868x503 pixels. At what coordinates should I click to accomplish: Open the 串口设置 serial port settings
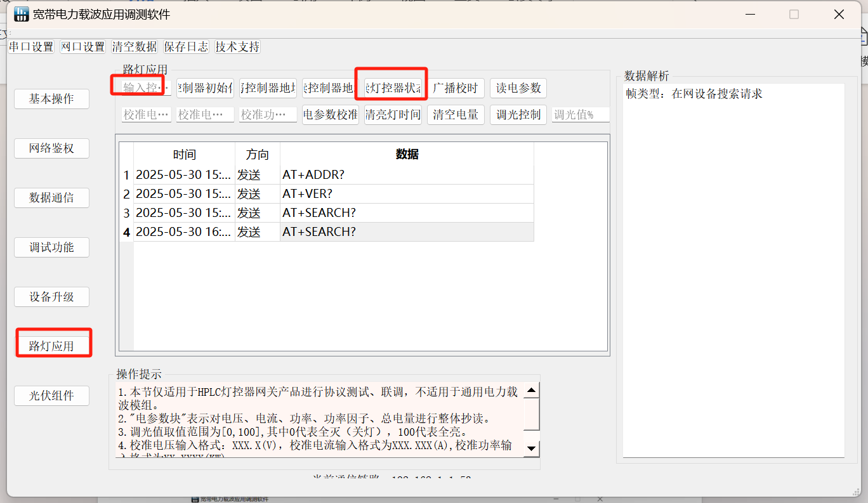[x=30, y=46]
